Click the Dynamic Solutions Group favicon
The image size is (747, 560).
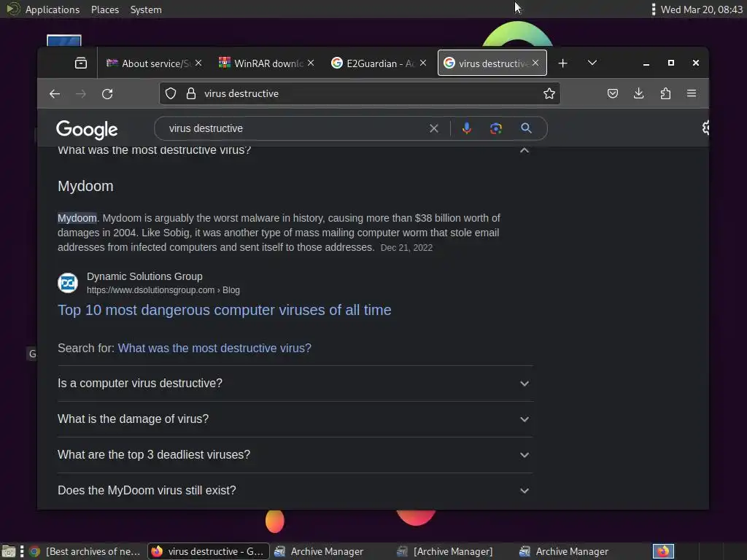68,283
